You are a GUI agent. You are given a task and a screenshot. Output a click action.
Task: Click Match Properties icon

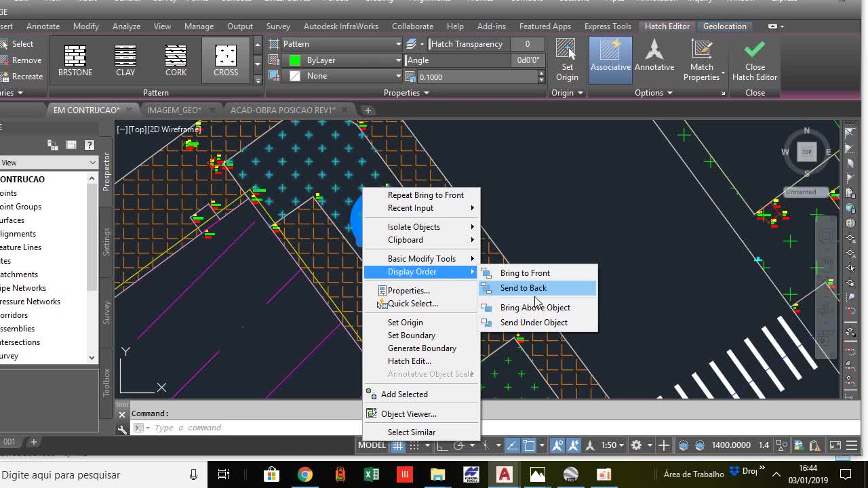point(702,60)
